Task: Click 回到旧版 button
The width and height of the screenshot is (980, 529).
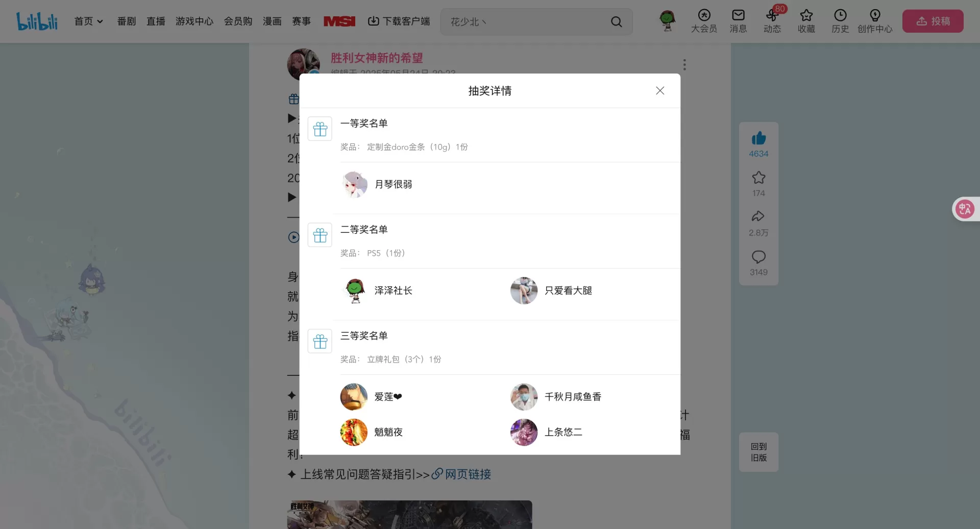Action: pyautogui.click(x=758, y=452)
